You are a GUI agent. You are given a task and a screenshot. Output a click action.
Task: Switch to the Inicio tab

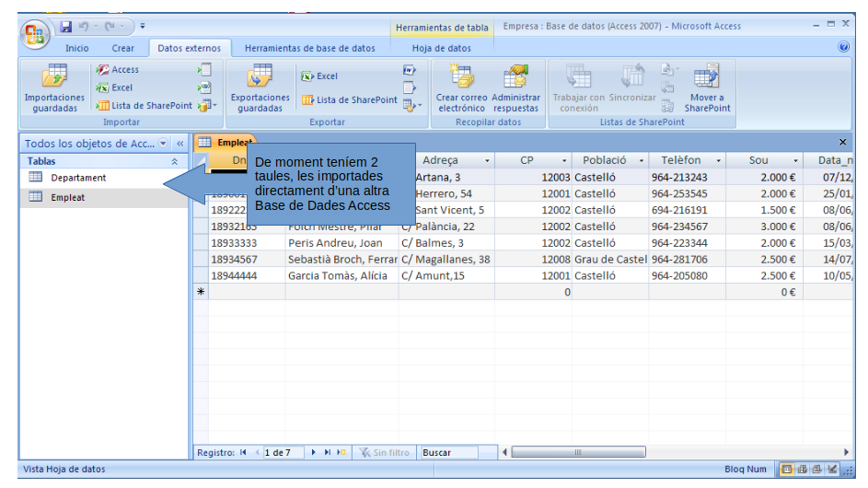pyautogui.click(x=77, y=48)
